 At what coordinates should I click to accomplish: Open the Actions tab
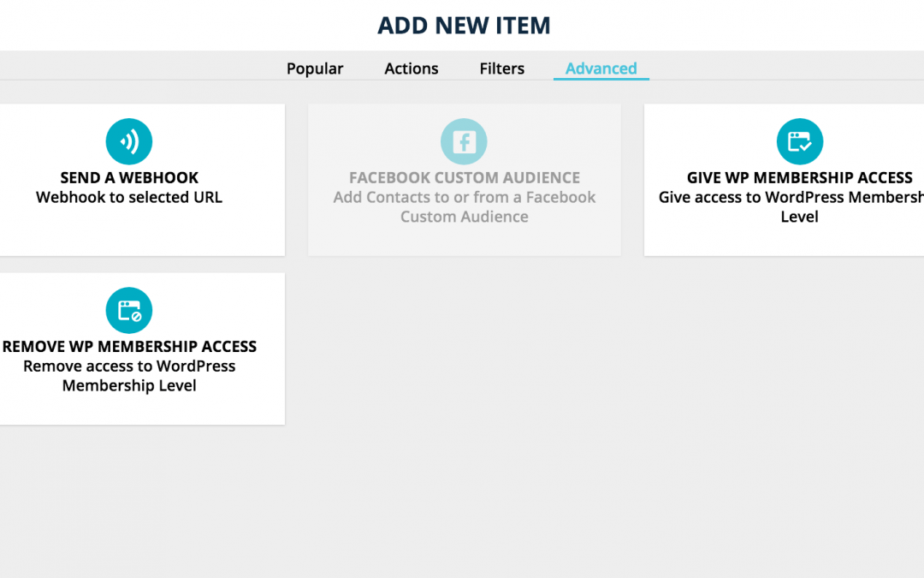[412, 69]
